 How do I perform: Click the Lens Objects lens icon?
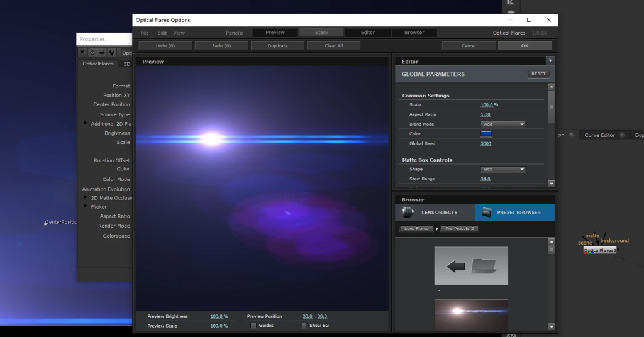pos(408,212)
